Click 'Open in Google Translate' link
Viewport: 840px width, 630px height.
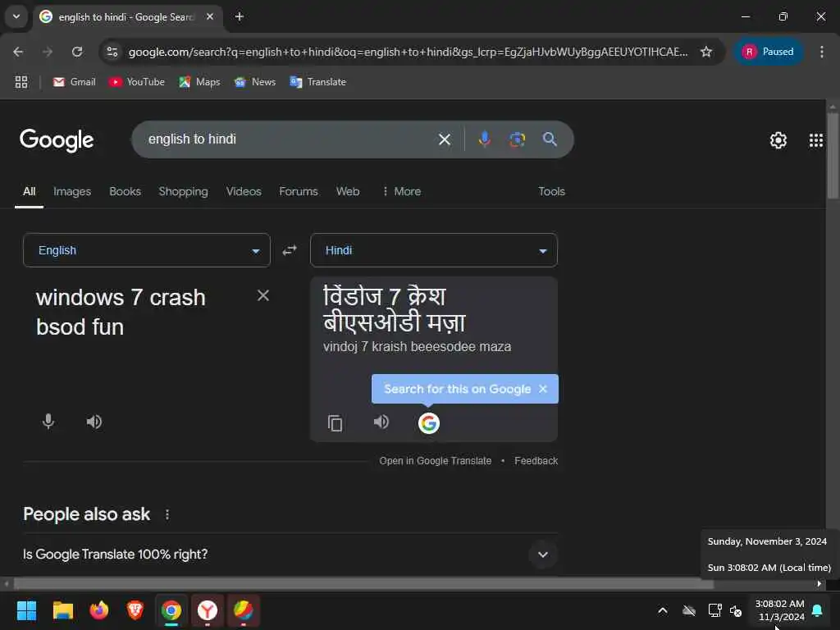tap(435, 461)
